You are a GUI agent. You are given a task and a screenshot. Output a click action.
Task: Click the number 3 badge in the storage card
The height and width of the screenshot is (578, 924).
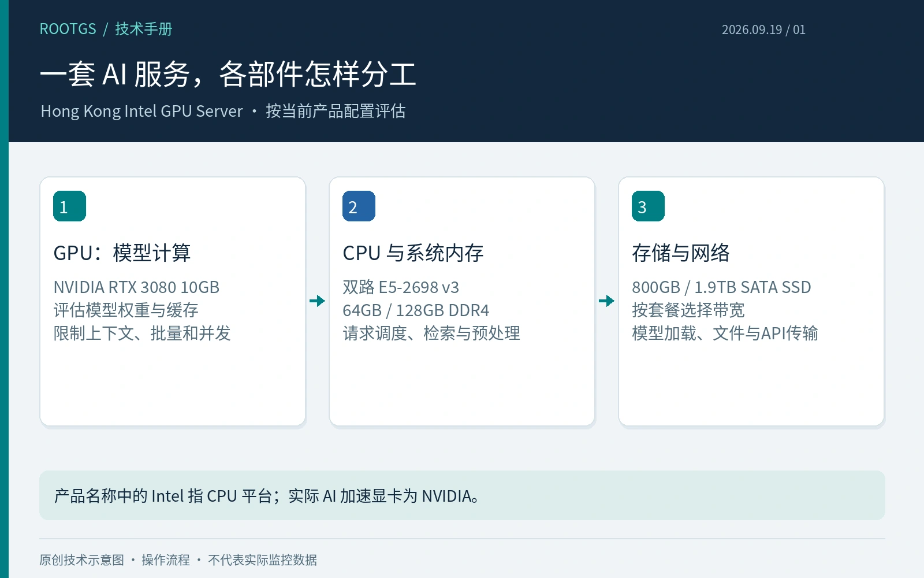click(648, 206)
